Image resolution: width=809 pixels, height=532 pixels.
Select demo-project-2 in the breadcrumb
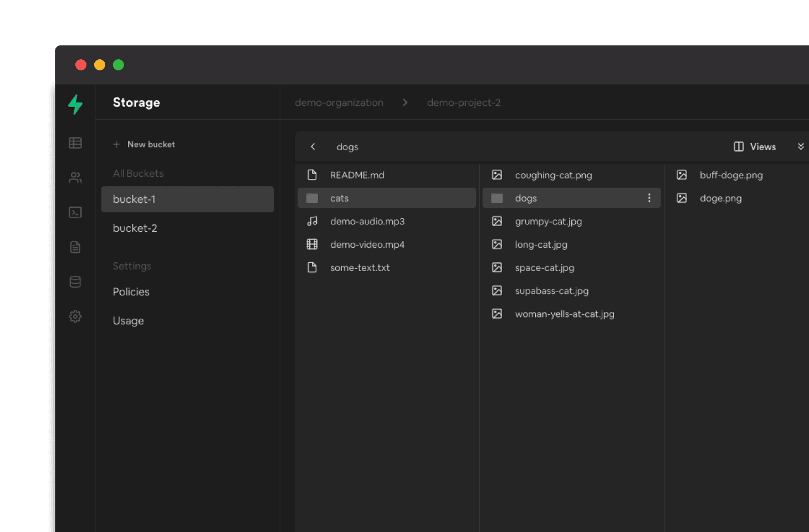click(x=464, y=103)
